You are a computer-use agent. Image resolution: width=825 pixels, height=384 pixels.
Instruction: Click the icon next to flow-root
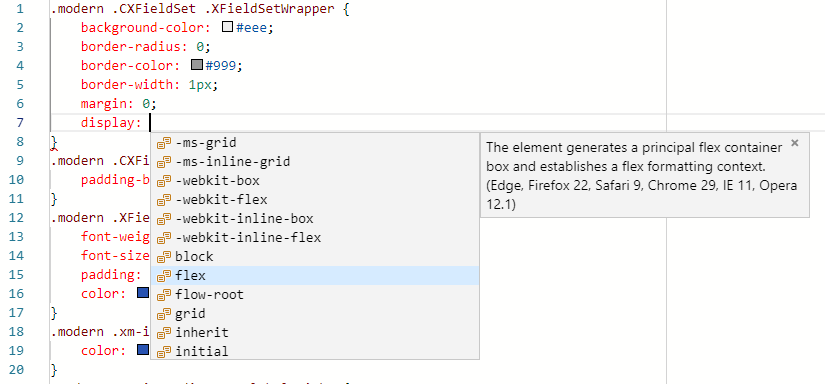pyautogui.click(x=165, y=295)
